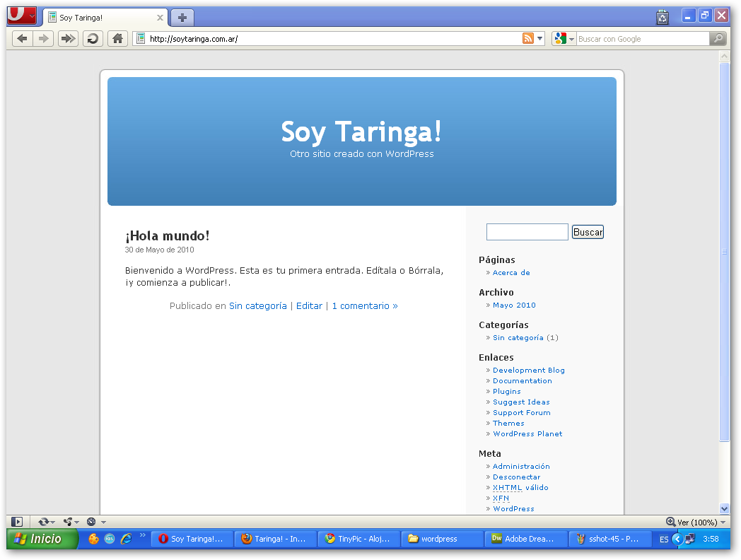The height and width of the screenshot is (560, 741).
Task: Click the Fast Forward button
Action: [x=68, y=39]
